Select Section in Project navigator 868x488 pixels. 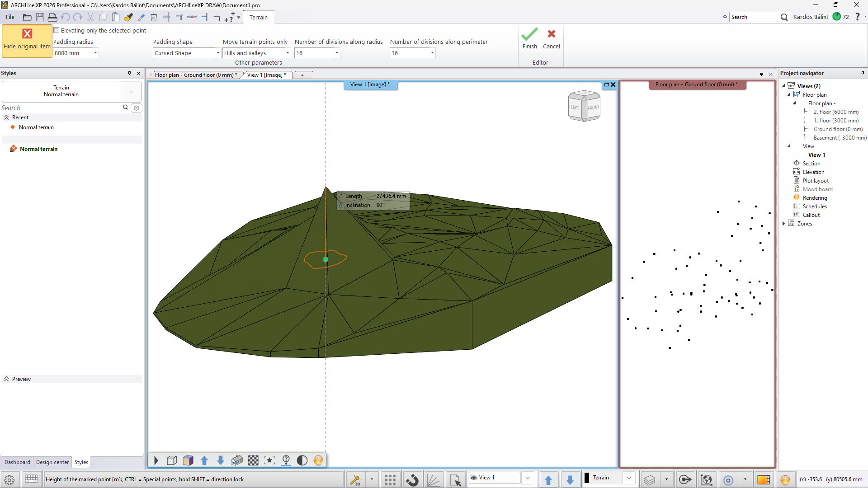[811, 164]
